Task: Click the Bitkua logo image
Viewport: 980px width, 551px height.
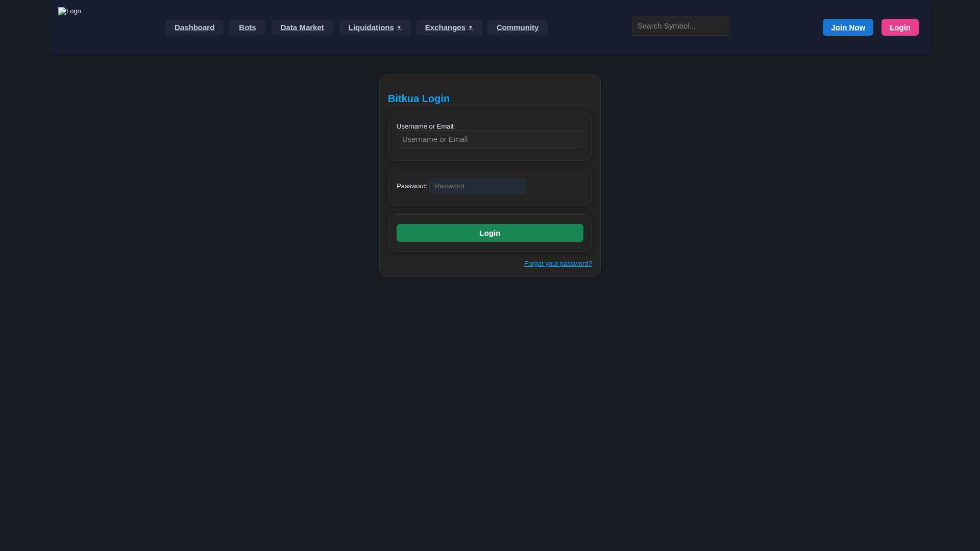Action: click(x=69, y=11)
